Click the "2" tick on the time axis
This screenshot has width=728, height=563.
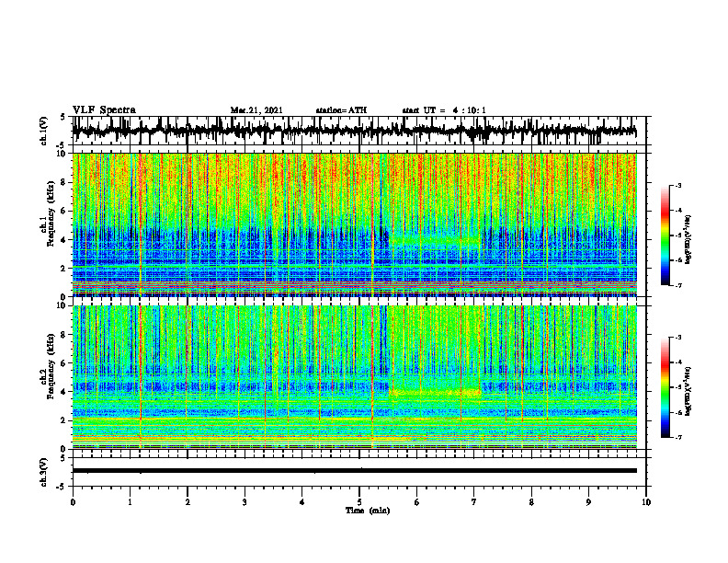point(188,502)
